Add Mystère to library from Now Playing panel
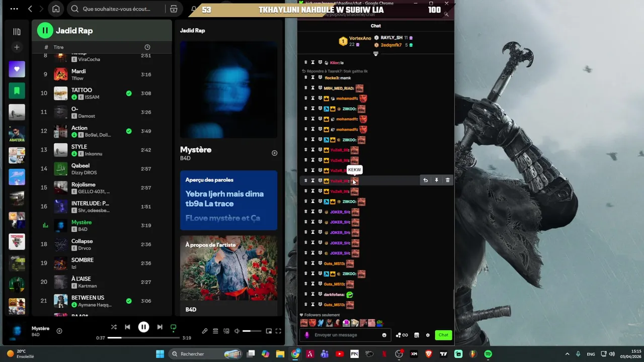Screen dimensions: 644x362 click(274, 153)
